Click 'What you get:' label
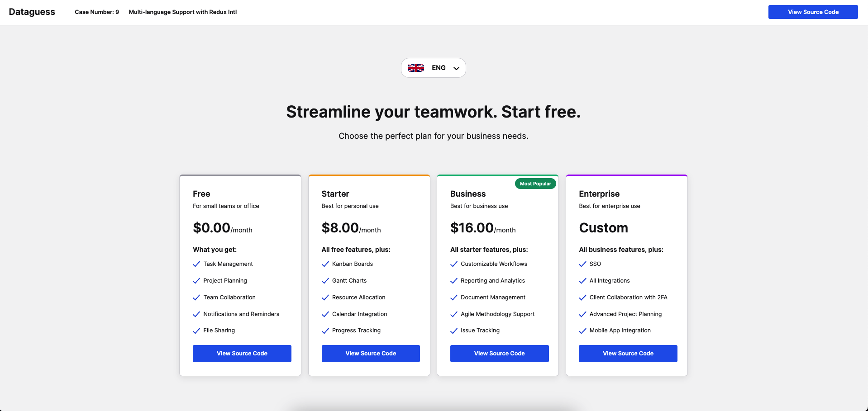Viewport: 868px width, 411px height. (x=215, y=250)
